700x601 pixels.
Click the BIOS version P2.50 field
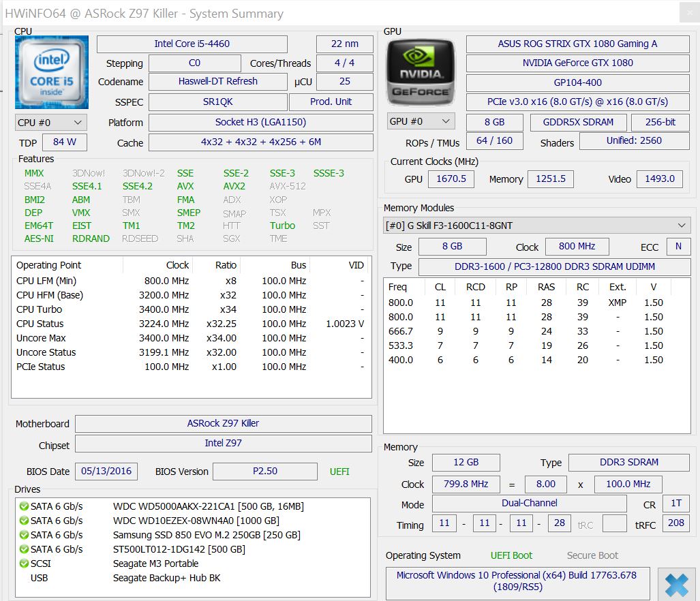265,471
